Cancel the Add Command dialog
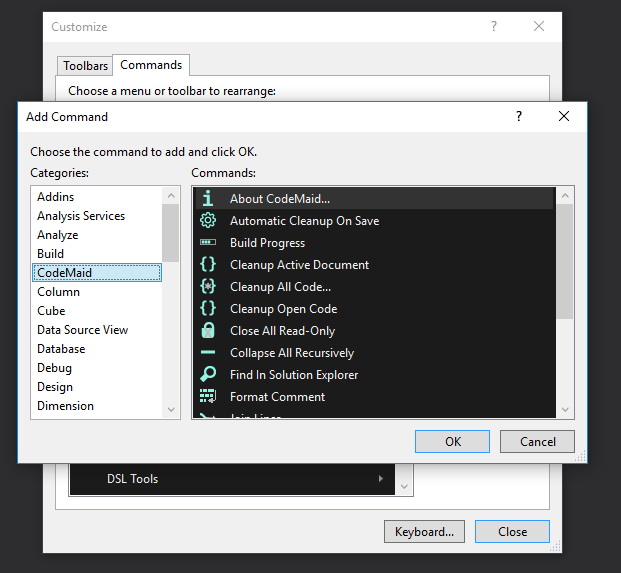The image size is (621, 573). [x=537, y=441]
